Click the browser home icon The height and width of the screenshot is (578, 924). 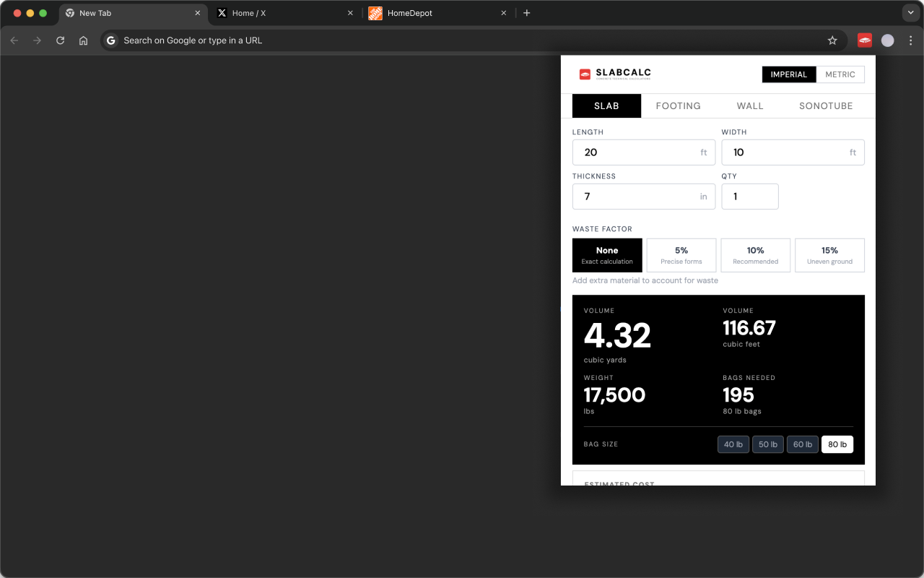click(x=83, y=40)
